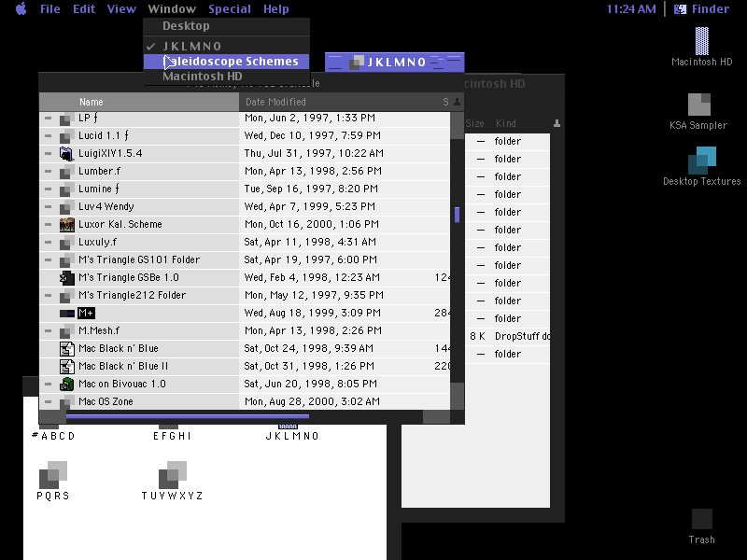747x560 pixels.
Task: Select the LP ƒ folder icon
Action: click(x=66, y=119)
